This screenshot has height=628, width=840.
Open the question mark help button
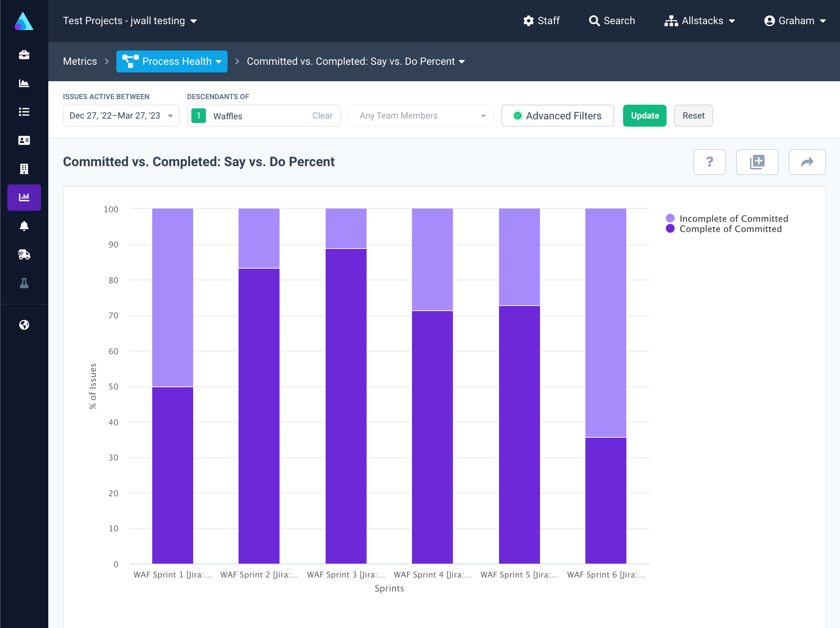[709, 162]
